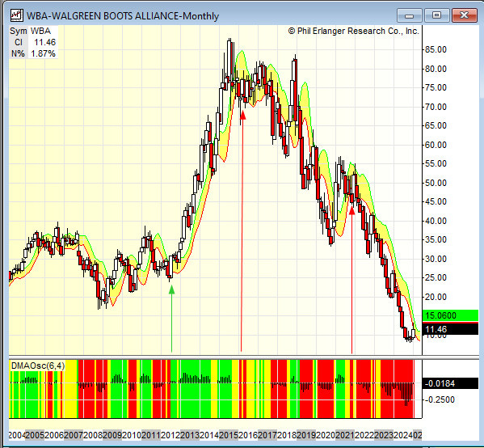Click the 2009 year label on time axis
Screen dimensions: 484x448
[x=112, y=435]
